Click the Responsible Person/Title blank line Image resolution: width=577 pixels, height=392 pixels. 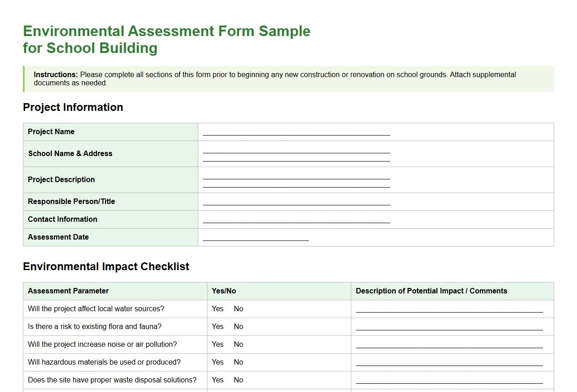(296, 203)
